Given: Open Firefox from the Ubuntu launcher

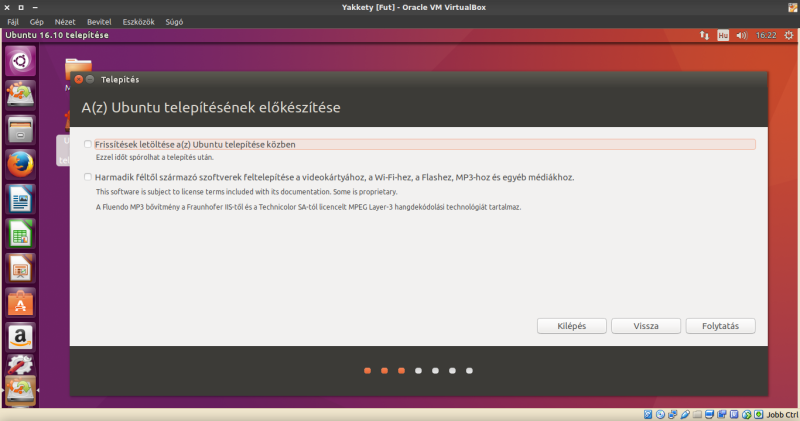Looking at the screenshot, I should tap(21, 164).
